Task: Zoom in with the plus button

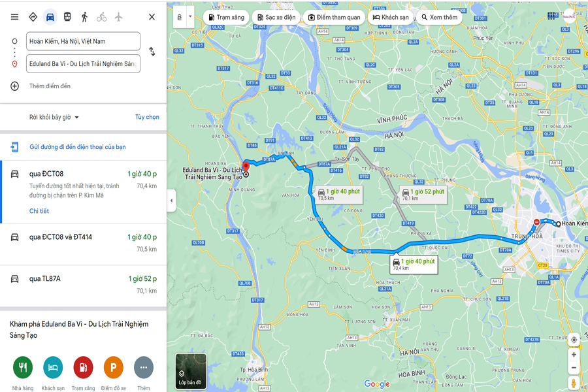Action: (x=574, y=355)
